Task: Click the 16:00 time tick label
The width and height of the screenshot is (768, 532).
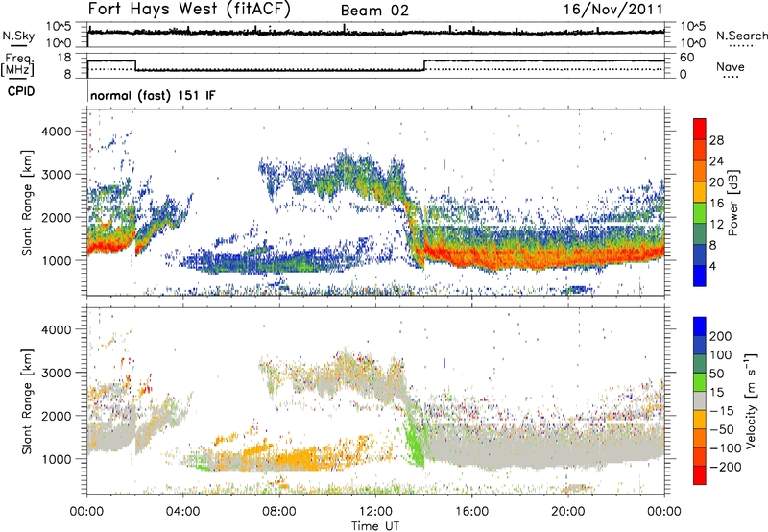Action: (471, 512)
